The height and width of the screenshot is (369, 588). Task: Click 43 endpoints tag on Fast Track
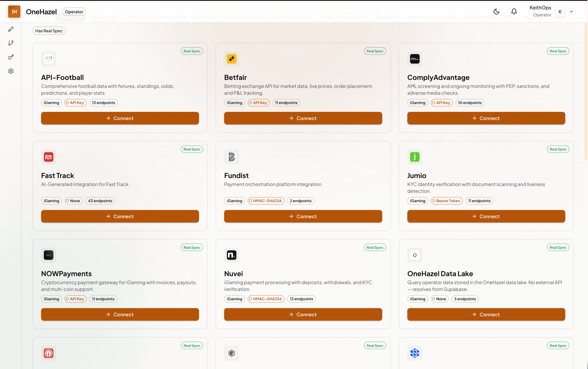[x=100, y=201]
